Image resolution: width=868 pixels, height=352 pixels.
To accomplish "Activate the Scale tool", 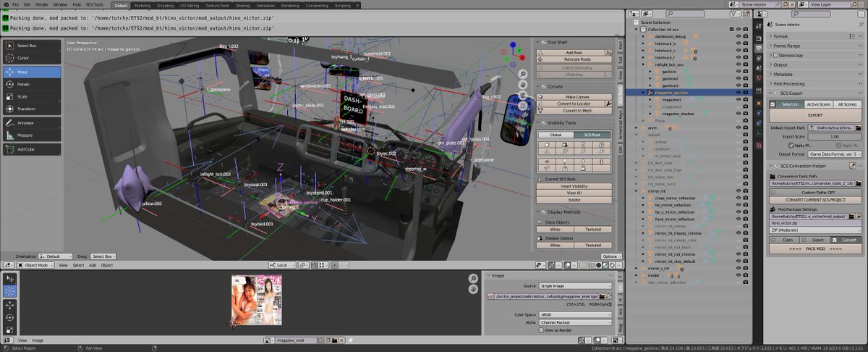I will tap(31, 96).
